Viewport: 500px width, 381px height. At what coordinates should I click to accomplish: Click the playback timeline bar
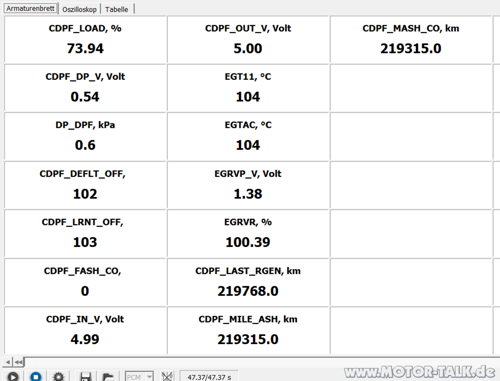(262, 361)
